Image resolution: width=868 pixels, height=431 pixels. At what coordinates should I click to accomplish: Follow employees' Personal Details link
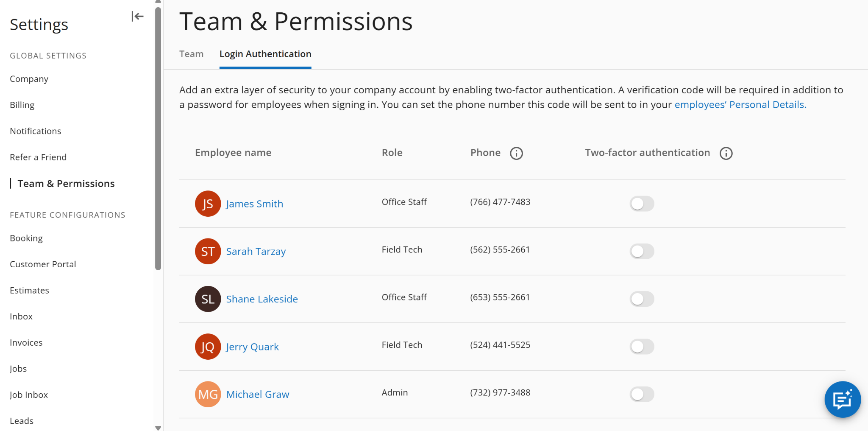click(x=740, y=105)
